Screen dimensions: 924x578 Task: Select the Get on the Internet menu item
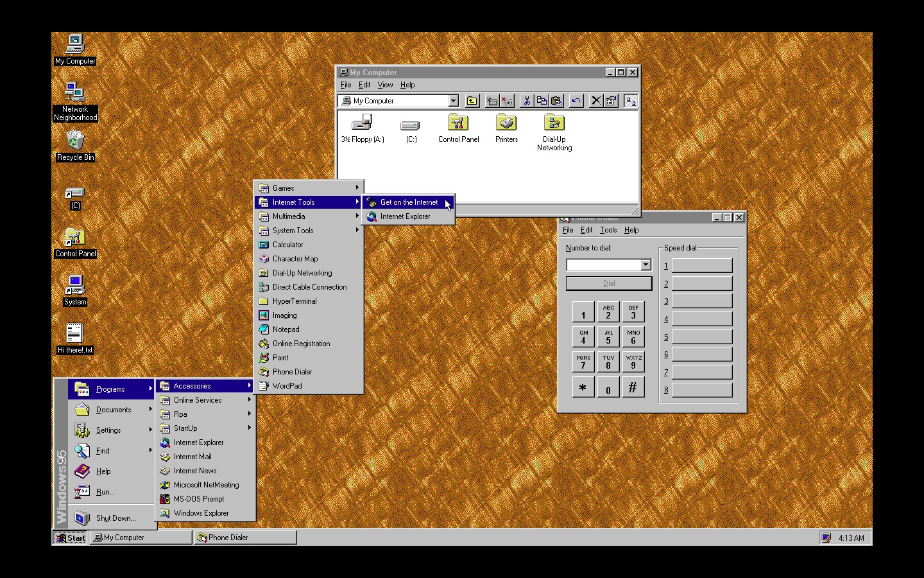pos(407,202)
